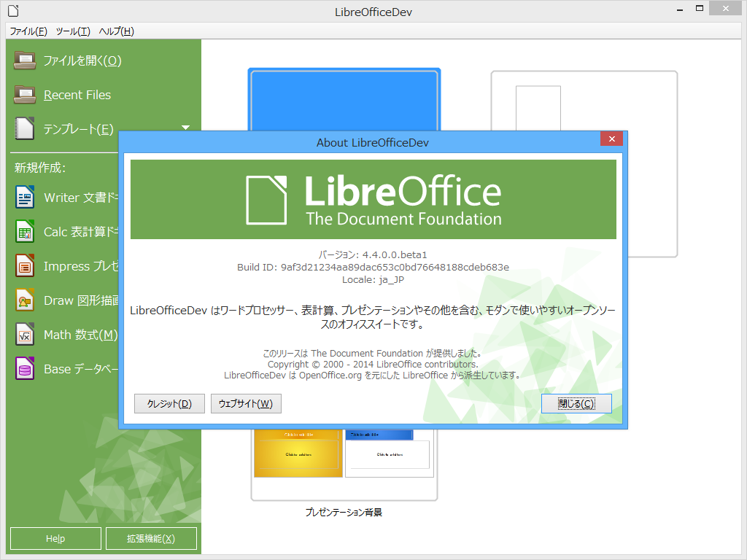Click the Recent Files folder icon

tap(25, 95)
